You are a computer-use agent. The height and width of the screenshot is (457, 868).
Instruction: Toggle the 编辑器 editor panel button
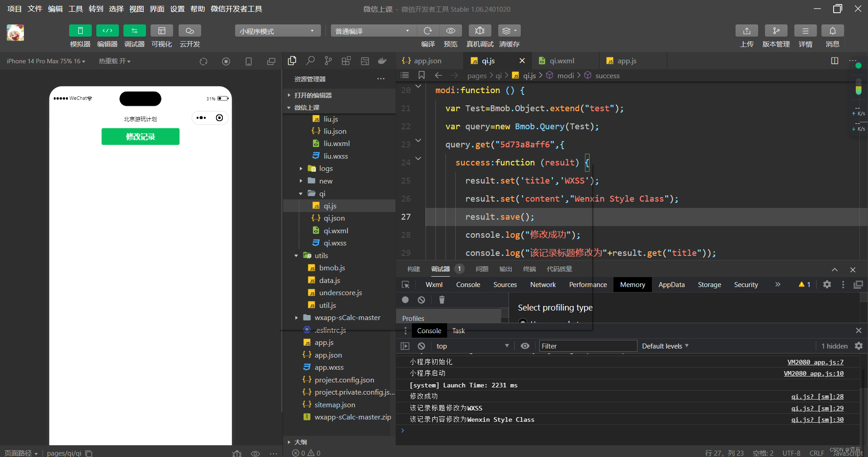pos(107,31)
